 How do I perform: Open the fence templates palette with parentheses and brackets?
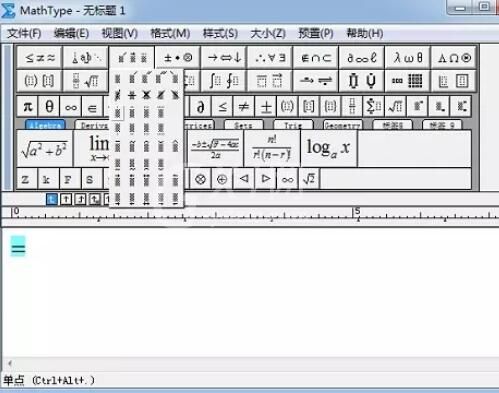click(40, 81)
